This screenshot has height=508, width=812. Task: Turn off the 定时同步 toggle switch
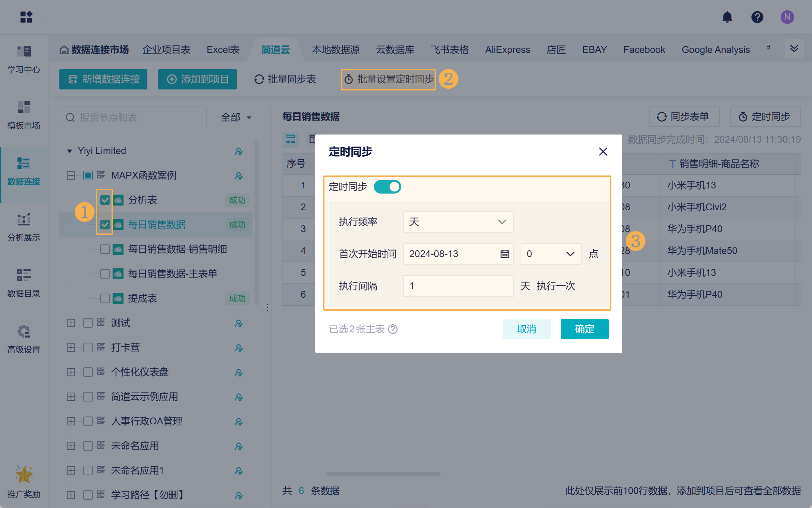tap(387, 187)
